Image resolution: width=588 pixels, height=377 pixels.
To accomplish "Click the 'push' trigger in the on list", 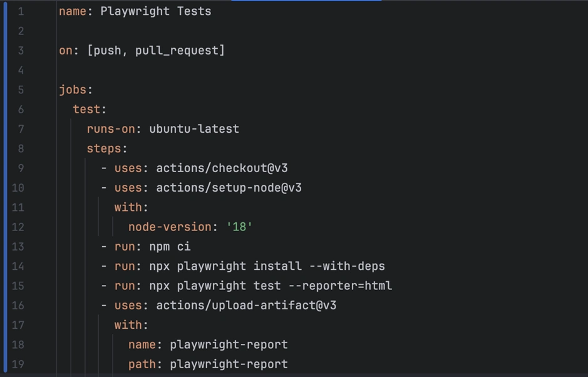I will pos(107,50).
